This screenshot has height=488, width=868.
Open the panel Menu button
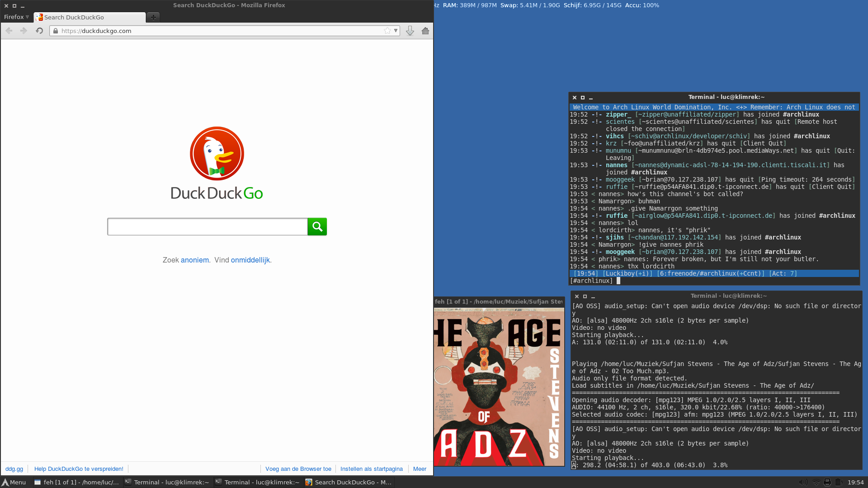click(x=14, y=482)
